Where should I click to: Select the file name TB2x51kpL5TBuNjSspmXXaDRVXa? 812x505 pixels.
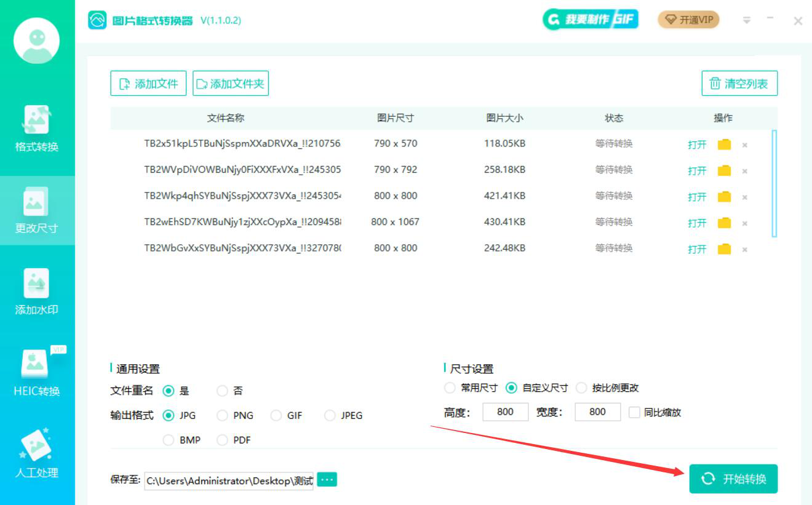click(242, 144)
